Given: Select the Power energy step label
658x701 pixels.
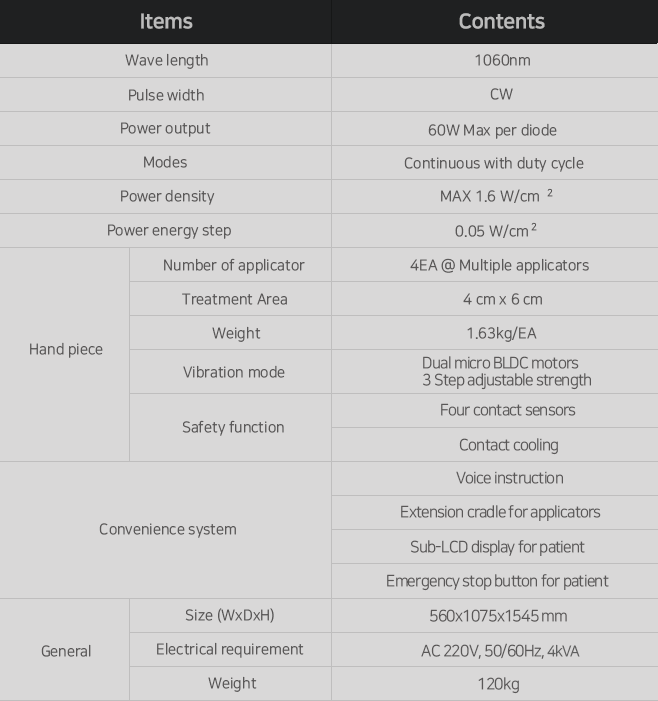Looking at the screenshot, I should click(x=169, y=231).
